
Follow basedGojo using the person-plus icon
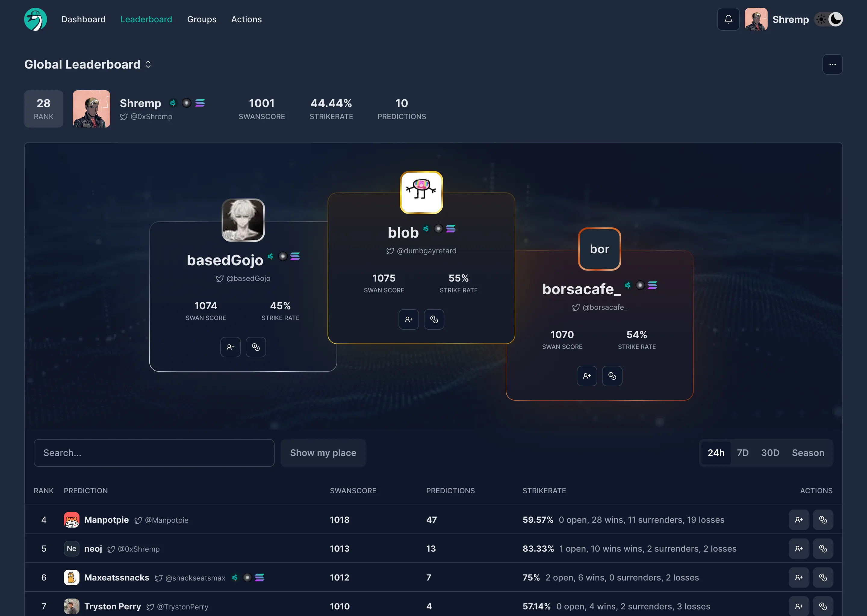point(230,347)
